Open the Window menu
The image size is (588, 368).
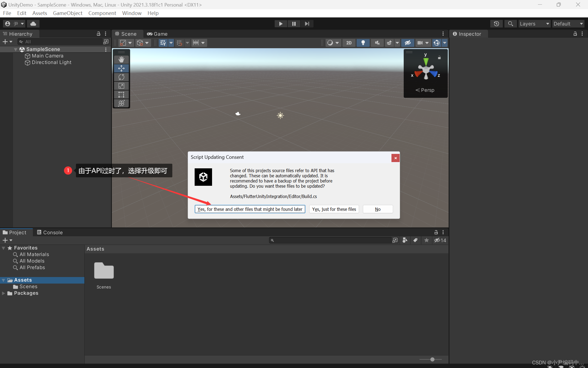coord(132,13)
